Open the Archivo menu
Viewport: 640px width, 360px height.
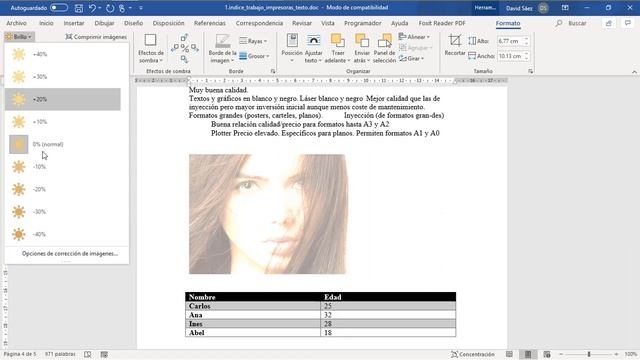[x=16, y=23]
